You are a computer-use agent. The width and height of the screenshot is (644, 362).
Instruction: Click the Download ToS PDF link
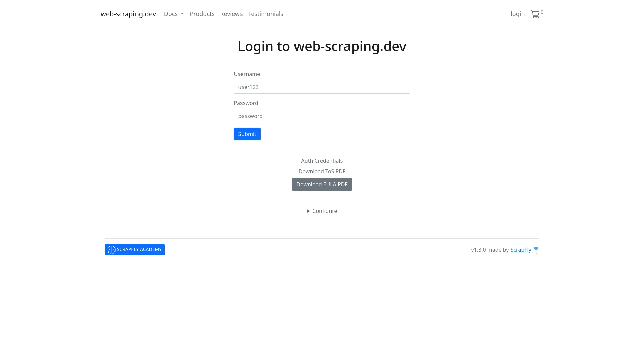(x=322, y=171)
